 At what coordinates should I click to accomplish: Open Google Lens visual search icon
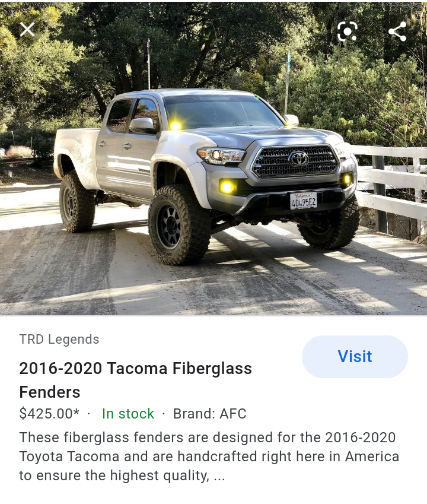pyautogui.click(x=348, y=31)
